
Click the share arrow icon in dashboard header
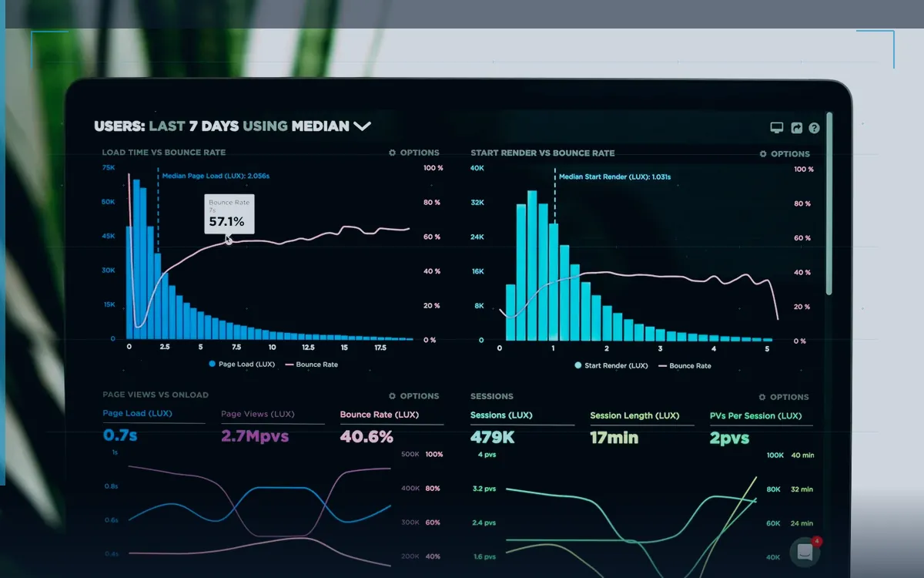797,128
